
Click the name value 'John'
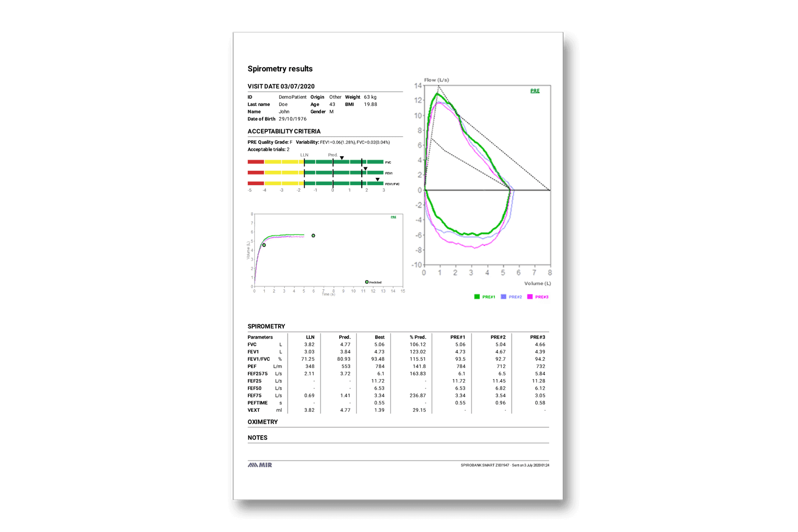pos(284,111)
